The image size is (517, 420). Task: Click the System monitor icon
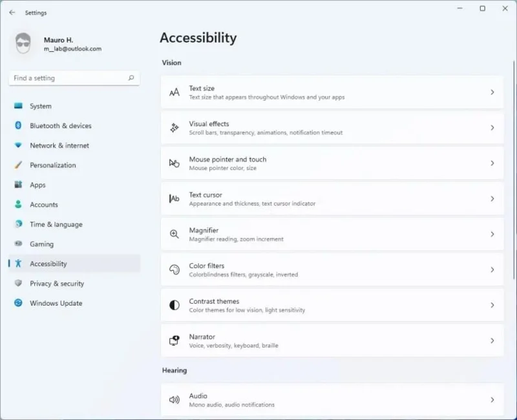[x=18, y=106]
